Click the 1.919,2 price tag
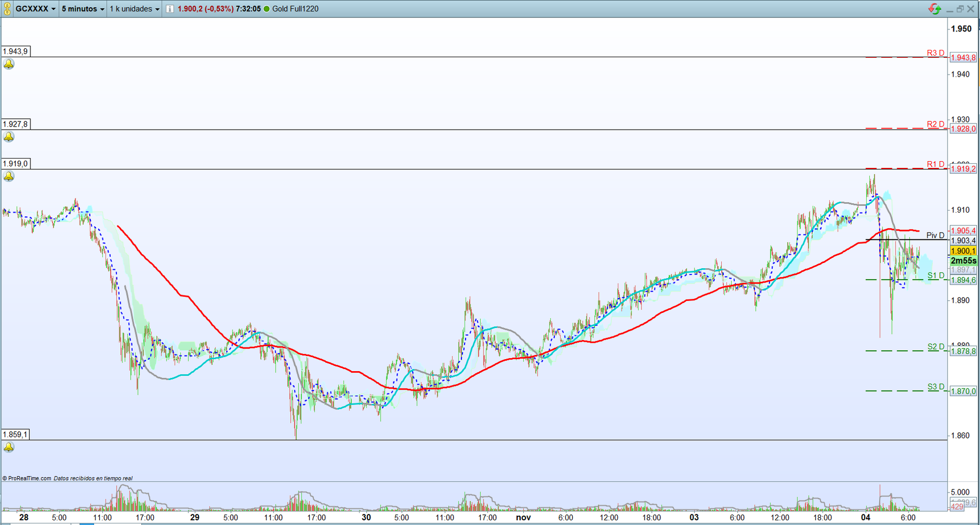This screenshot has width=980, height=525. click(x=964, y=169)
